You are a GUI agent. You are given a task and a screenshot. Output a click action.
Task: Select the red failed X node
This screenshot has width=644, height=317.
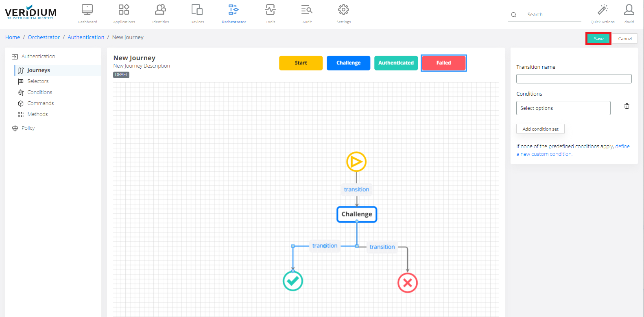click(x=407, y=283)
